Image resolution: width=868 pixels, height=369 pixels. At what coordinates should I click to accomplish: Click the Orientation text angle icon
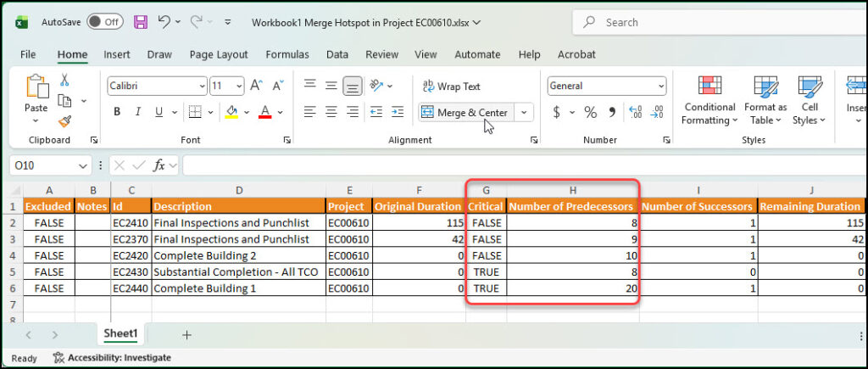pos(377,85)
